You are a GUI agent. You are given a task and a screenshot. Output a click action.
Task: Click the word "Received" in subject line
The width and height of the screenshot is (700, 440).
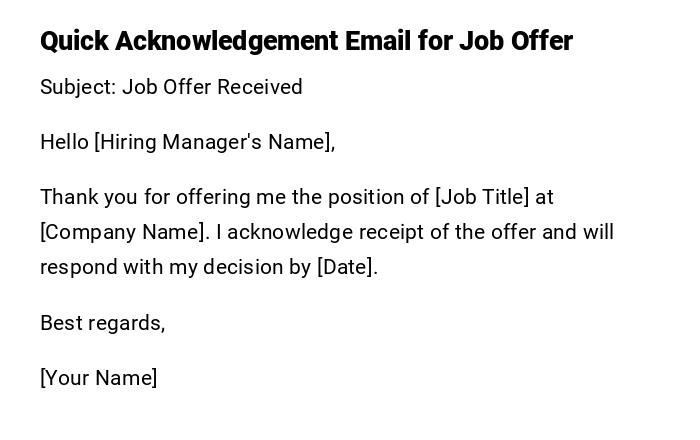coord(260,87)
